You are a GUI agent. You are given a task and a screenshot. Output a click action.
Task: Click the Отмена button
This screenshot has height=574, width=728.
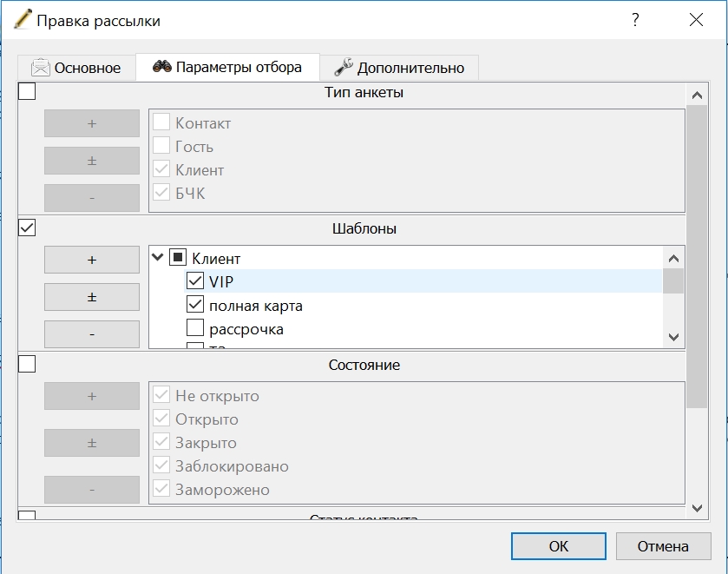pyautogui.click(x=663, y=546)
